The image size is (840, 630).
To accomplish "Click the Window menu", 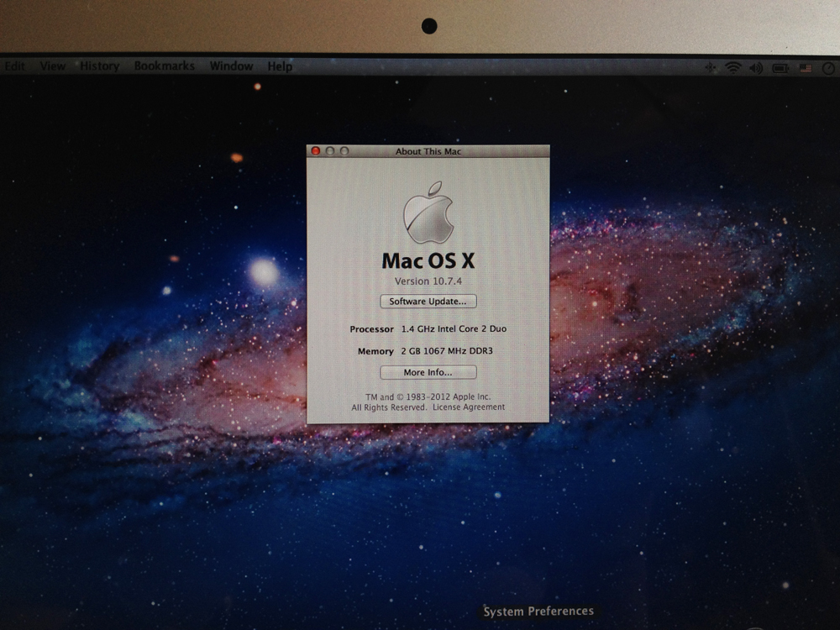I will (231, 66).
